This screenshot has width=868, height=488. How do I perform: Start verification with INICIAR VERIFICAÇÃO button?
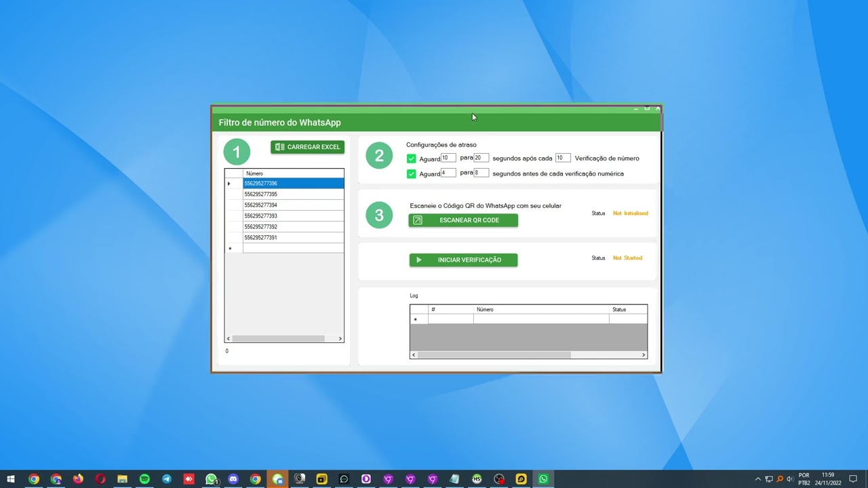tap(463, 260)
